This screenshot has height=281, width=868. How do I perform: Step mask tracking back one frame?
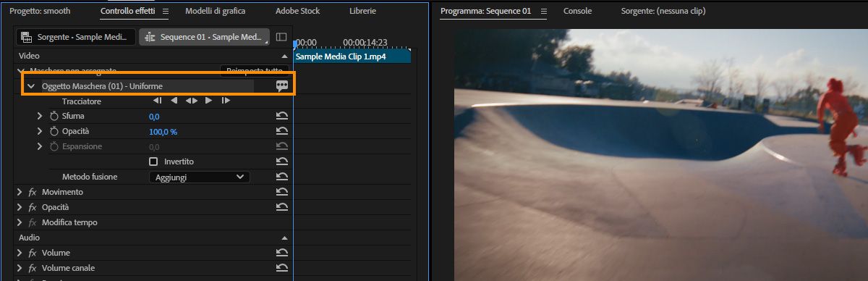pos(158,101)
